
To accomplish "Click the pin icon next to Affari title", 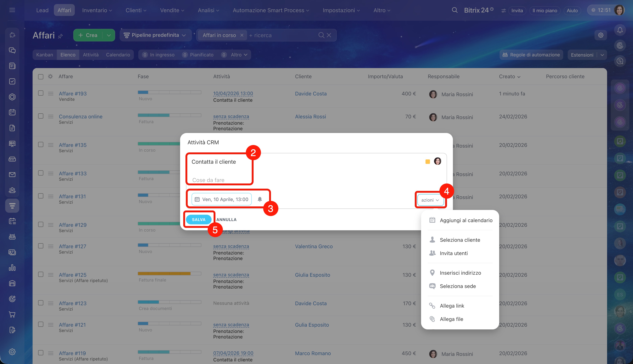I will point(60,36).
